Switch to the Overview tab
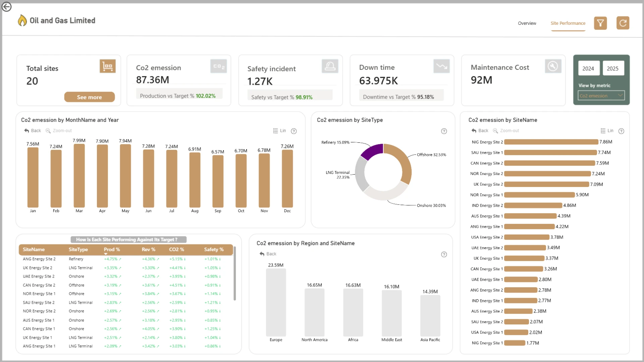The width and height of the screenshot is (644, 362). pos(527,23)
